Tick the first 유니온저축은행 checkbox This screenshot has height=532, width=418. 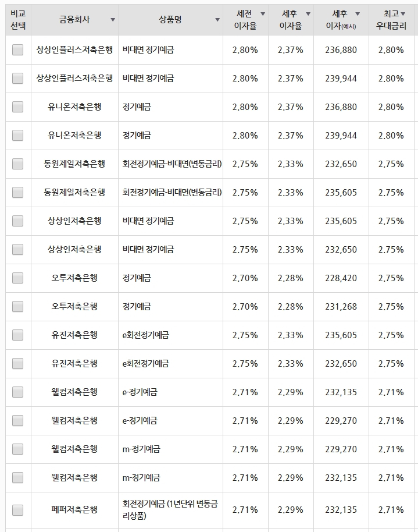[x=17, y=107]
